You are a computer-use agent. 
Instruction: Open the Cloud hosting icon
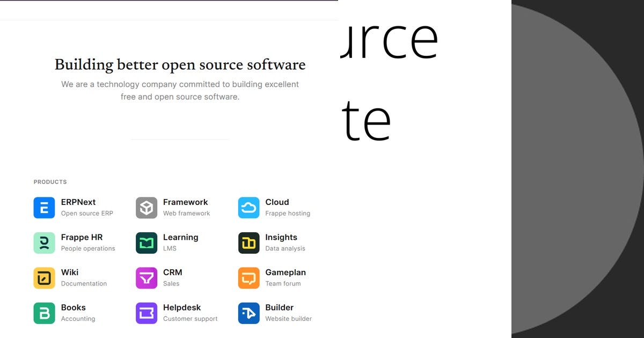pos(248,208)
